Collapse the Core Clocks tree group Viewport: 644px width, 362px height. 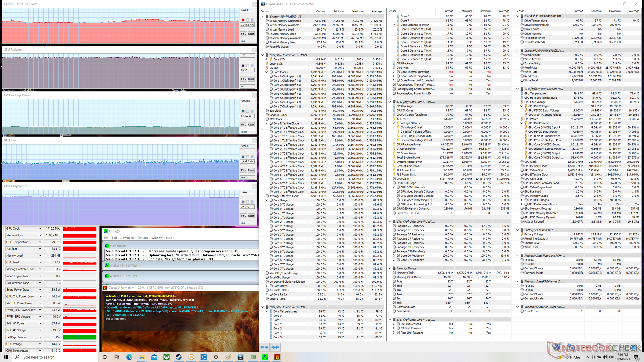[x=267, y=72]
